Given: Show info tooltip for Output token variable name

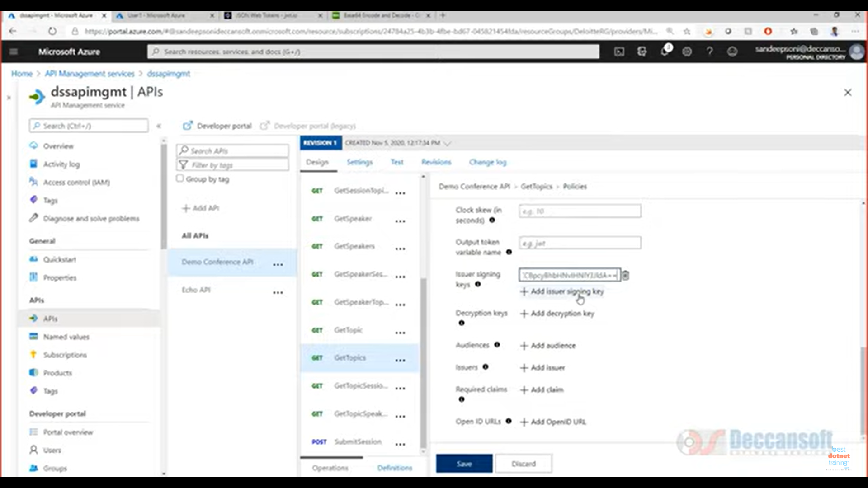Looking at the screenshot, I should click(x=509, y=252).
